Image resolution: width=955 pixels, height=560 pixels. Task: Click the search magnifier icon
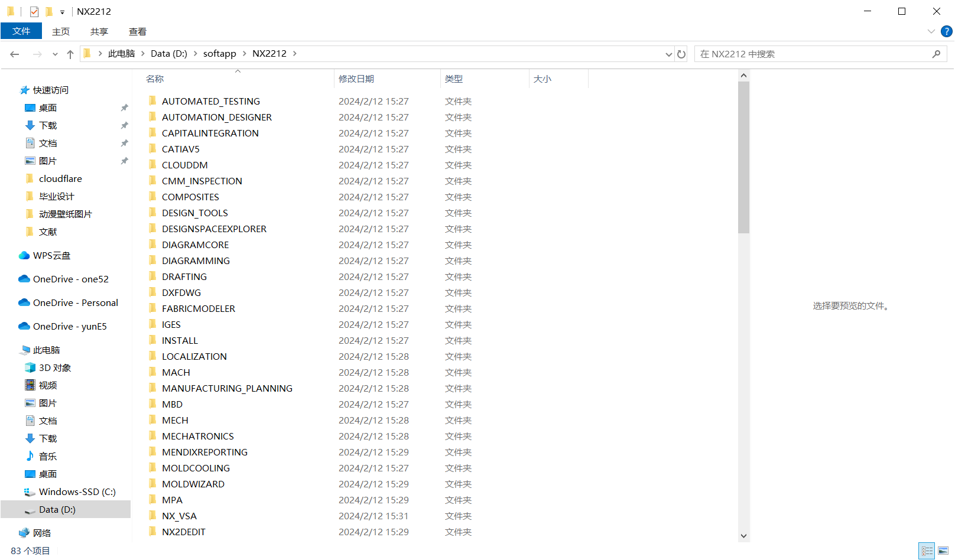click(x=936, y=54)
